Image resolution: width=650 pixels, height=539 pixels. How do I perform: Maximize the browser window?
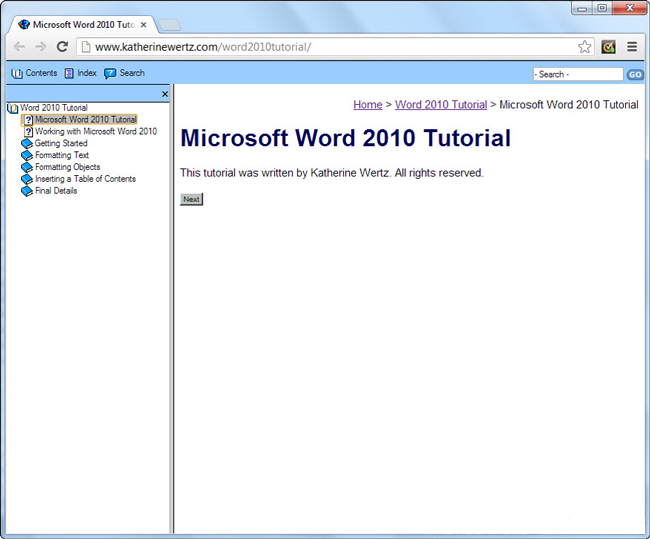coord(602,8)
